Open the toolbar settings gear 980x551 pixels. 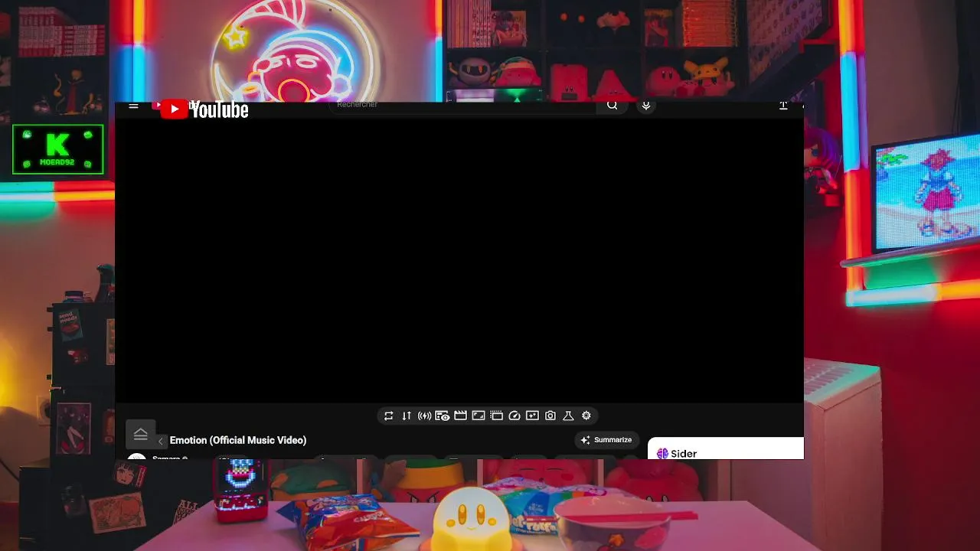coord(586,416)
